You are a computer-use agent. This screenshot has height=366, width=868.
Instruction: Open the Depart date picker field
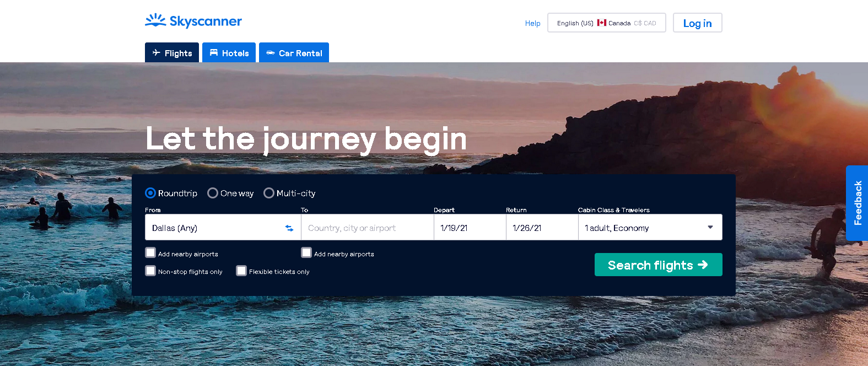470,227
